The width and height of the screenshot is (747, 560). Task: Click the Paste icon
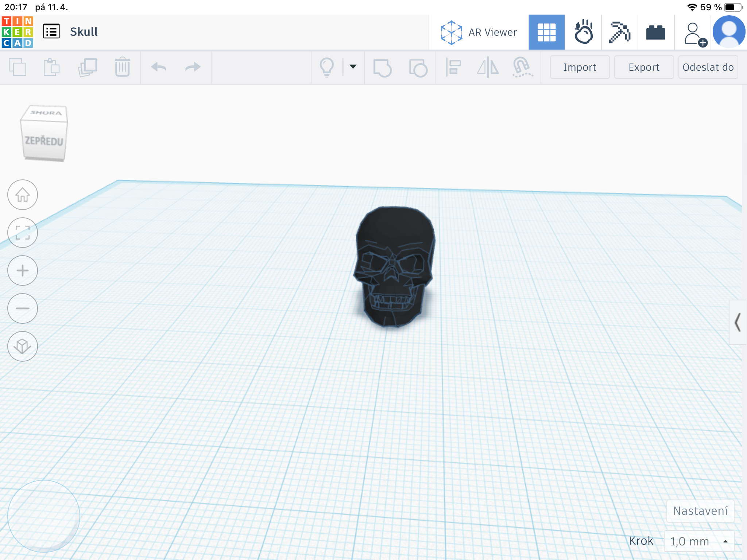pyautogui.click(x=52, y=67)
